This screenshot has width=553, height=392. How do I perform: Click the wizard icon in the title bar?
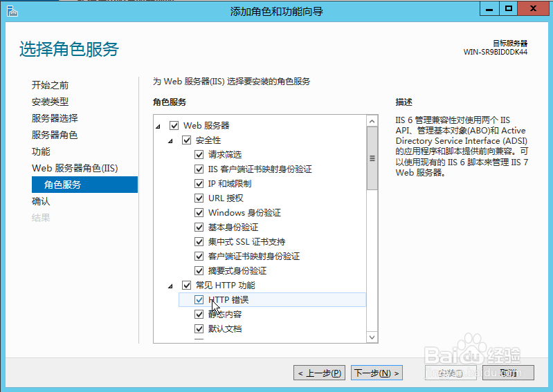tap(12, 11)
